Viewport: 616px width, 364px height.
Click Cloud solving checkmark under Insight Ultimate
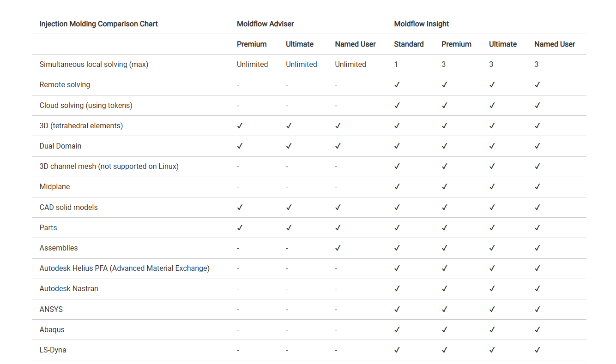tap(492, 106)
